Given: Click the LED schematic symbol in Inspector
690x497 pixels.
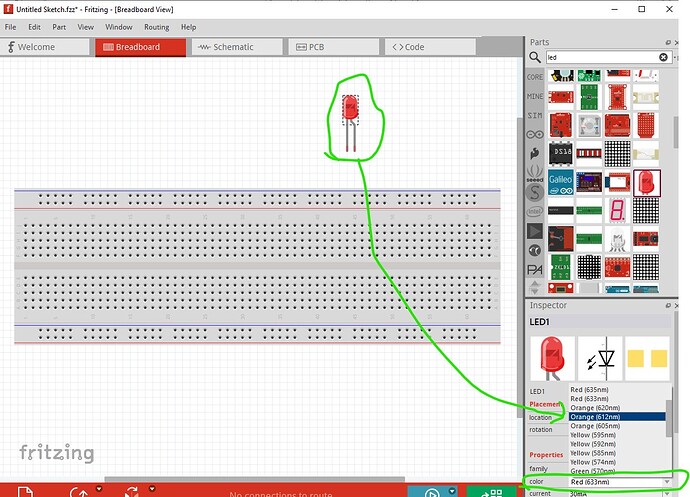Looking at the screenshot, I should point(600,359).
